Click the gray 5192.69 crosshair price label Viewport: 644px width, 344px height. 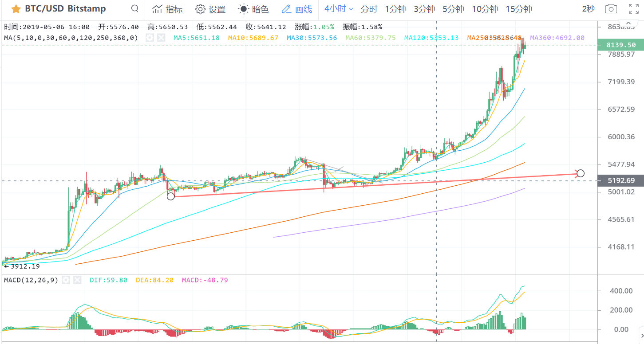pos(622,180)
